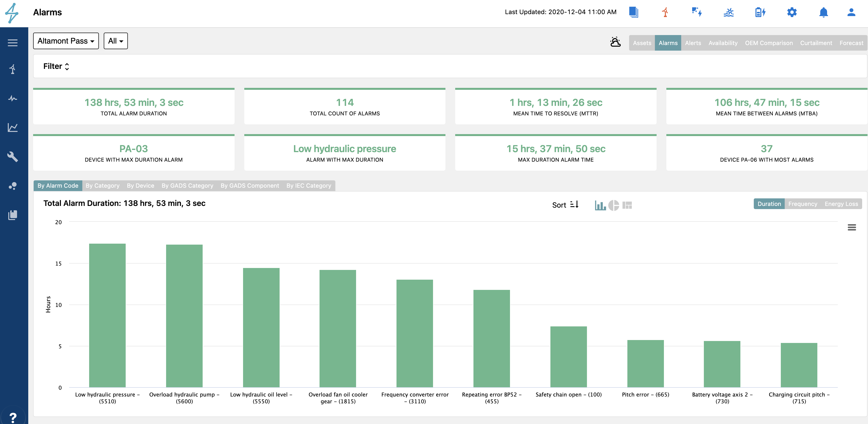Click the Sort descending icon
The width and height of the screenshot is (868, 424).
[x=574, y=204]
